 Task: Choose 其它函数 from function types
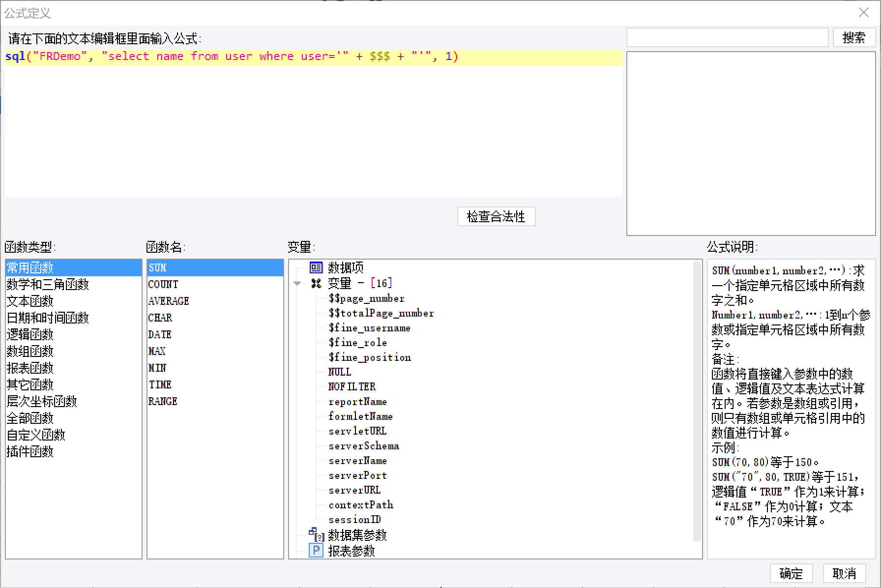(x=74, y=385)
